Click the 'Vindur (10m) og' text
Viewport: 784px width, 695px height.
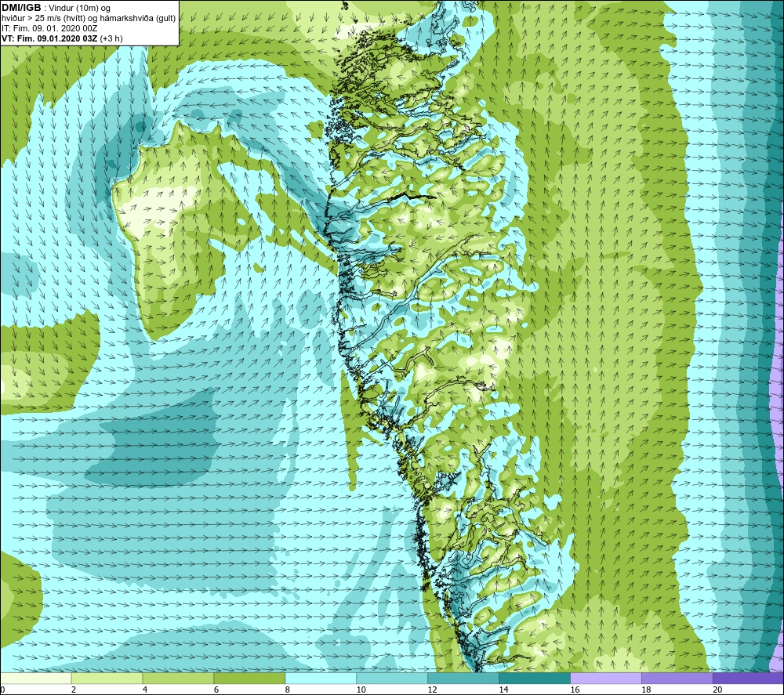click(x=79, y=9)
